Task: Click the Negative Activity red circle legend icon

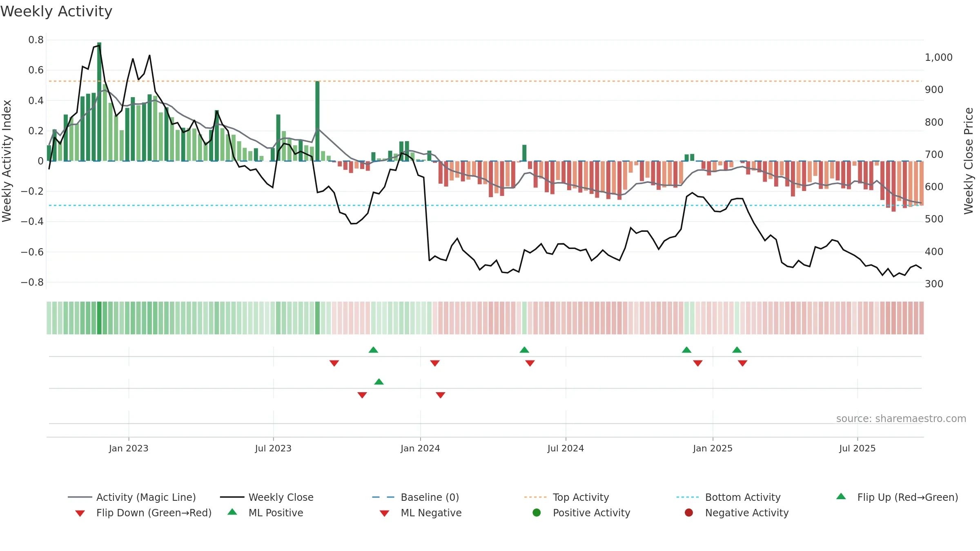Action: pos(689,513)
